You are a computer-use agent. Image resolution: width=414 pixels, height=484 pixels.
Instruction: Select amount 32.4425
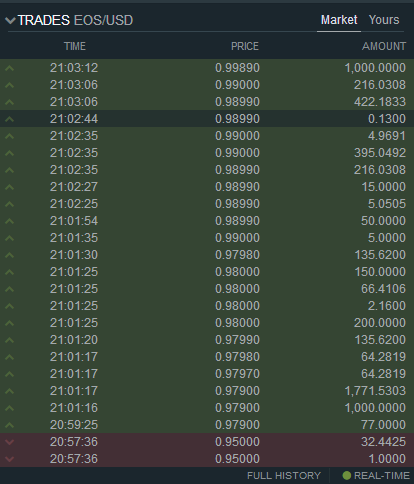coord(383,442)
